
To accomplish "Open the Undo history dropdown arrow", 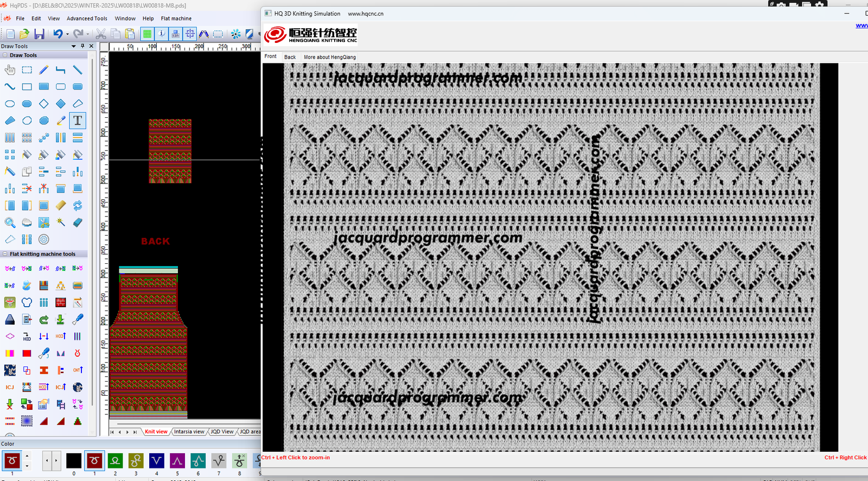I will coord(67,35).
